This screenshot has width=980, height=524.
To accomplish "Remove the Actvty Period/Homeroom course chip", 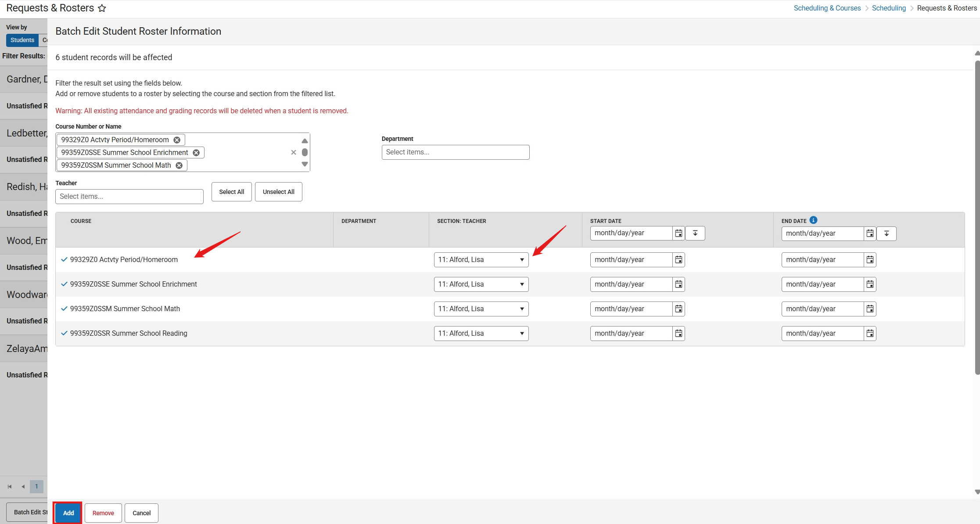I will coord(177,140).
